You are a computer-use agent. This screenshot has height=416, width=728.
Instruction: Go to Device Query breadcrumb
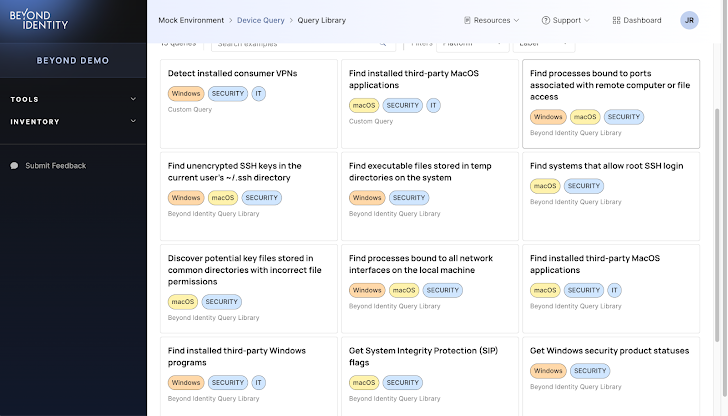[x=260, y=20]
